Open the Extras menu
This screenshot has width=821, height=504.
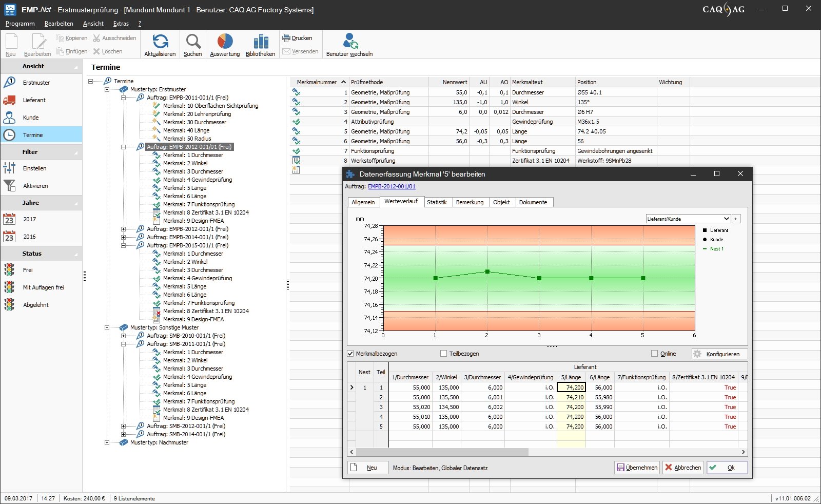click(121, 24)
